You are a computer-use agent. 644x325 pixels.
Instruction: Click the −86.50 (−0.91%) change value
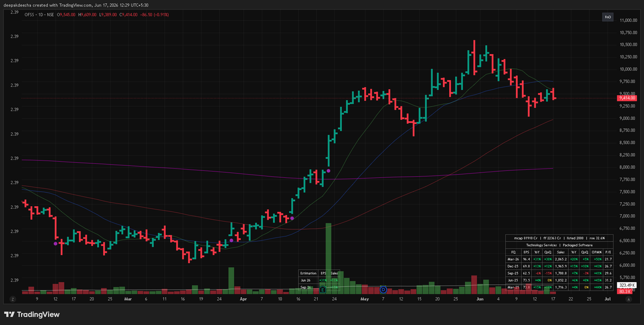point(155,15)
